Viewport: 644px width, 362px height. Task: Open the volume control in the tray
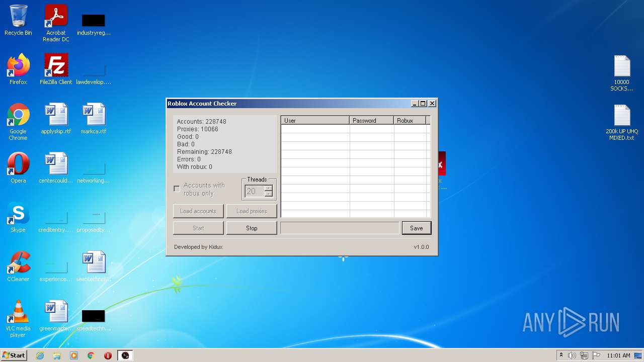tap(572, 355)
